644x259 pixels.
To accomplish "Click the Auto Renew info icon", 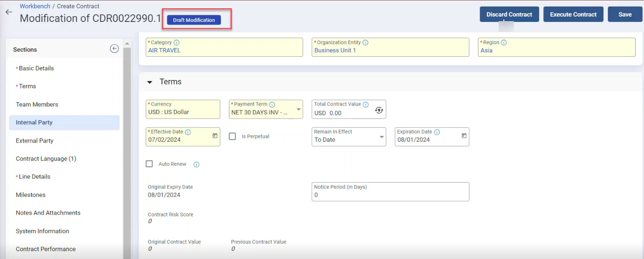I will tap(197, 165).
